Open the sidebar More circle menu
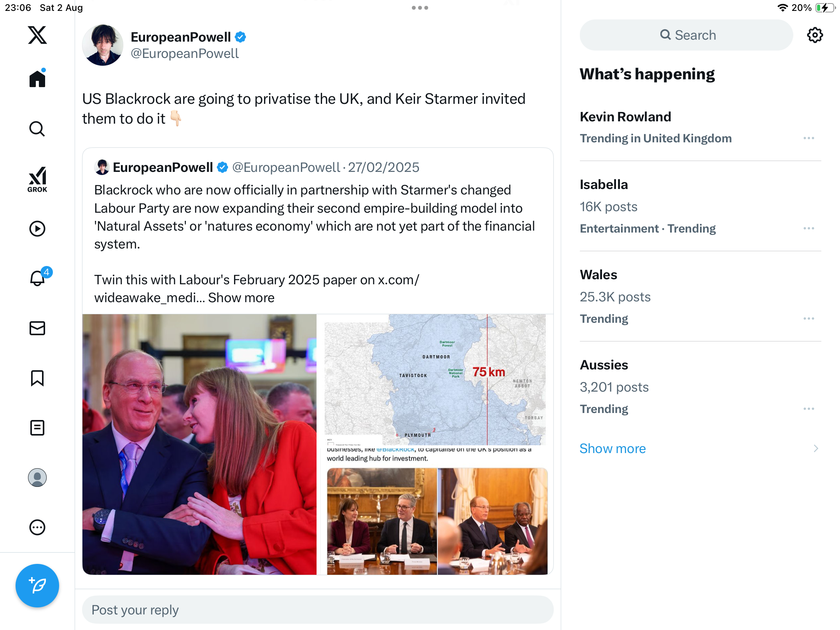 tap(37, 527)
